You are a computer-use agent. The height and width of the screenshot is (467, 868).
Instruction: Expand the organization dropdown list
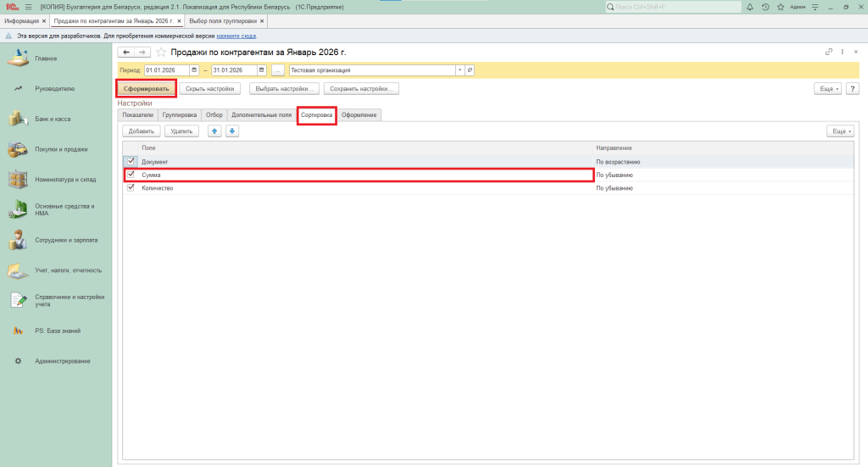[459, 70]
